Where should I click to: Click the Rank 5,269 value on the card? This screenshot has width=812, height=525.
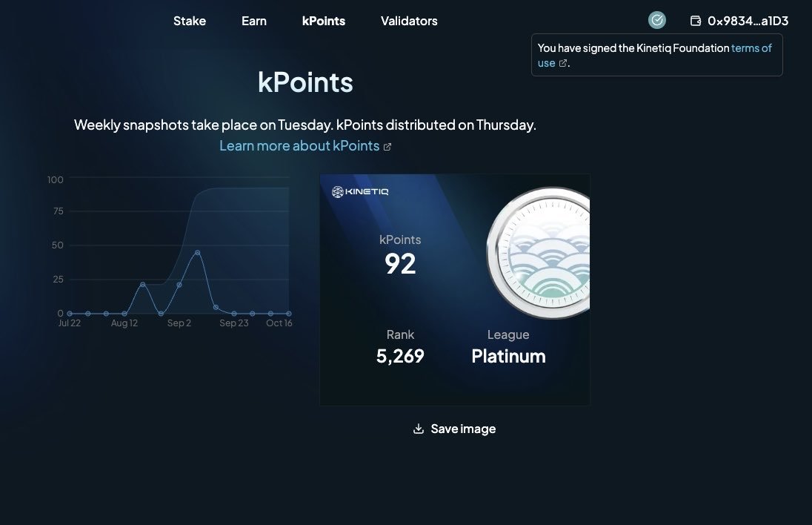point(400,357)
